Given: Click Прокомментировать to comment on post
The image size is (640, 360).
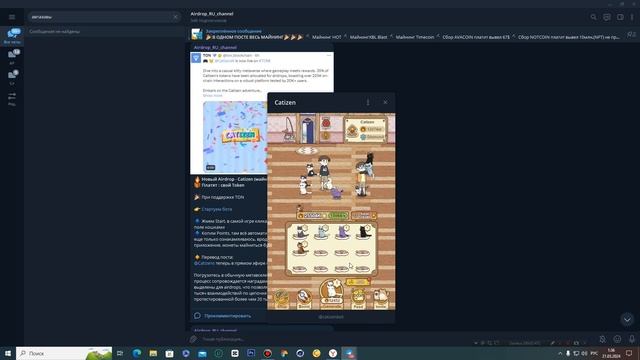Looking at the screenshot, I should tap(227, 316).
